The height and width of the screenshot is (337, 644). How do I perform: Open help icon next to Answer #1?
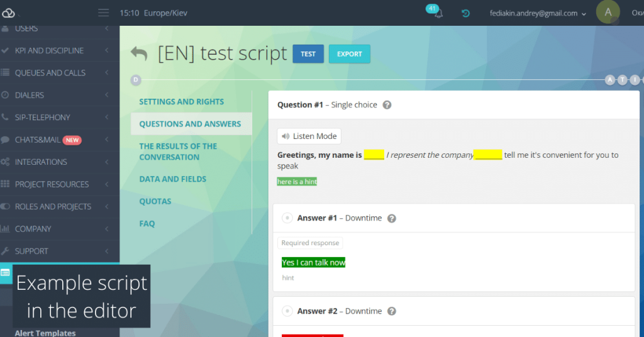coord(392,218)
